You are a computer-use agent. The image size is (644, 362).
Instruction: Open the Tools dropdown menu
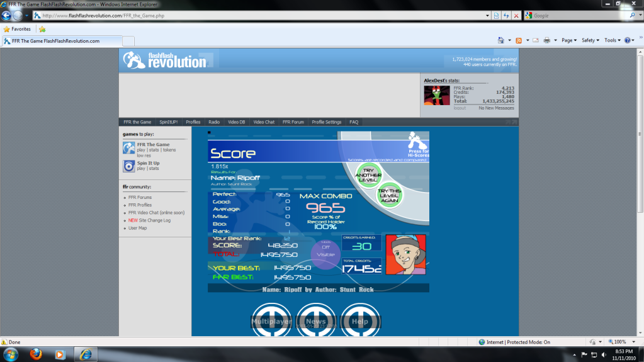point(611,40)
